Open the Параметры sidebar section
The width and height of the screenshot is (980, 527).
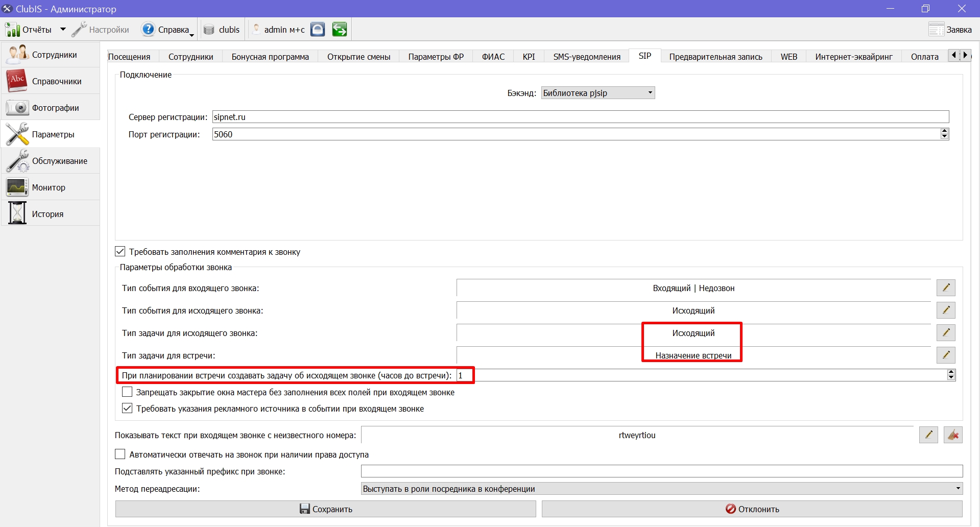50,134
